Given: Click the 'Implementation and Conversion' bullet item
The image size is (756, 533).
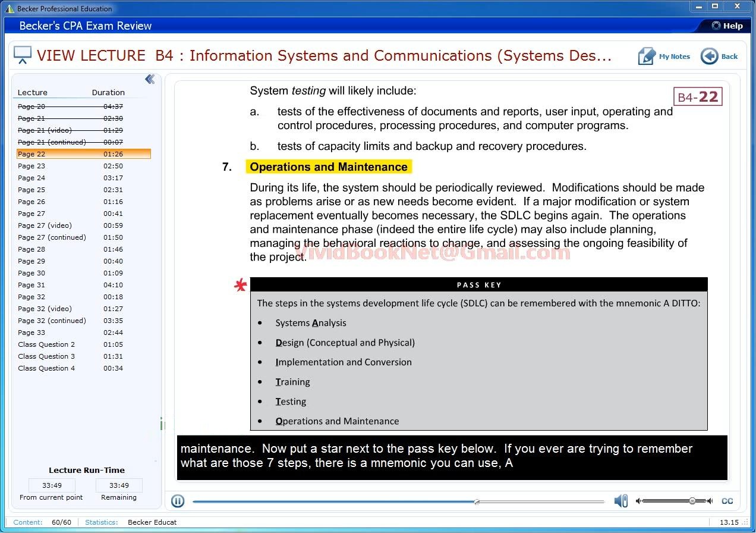Looking at the screenshot, I should pos(344,362).
